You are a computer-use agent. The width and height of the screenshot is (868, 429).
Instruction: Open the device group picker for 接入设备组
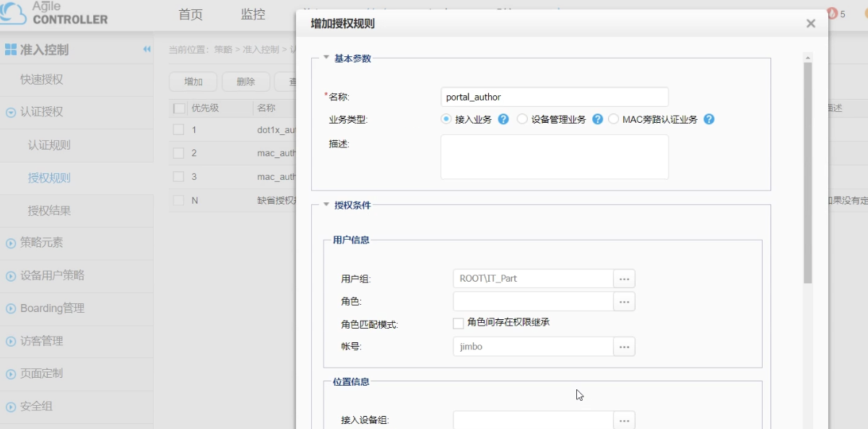[624, 419]
